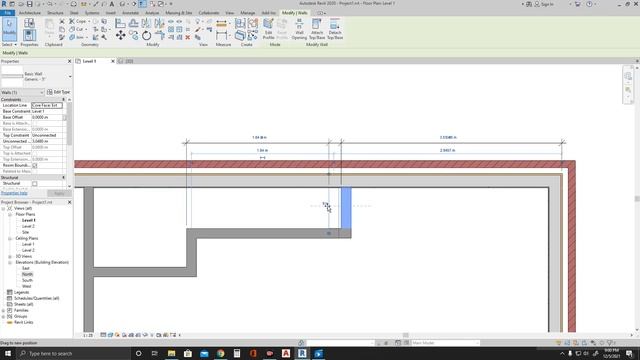Select the Modify tool in the ribbon
Screen dimensions: 640x360
tap(9, 29)
